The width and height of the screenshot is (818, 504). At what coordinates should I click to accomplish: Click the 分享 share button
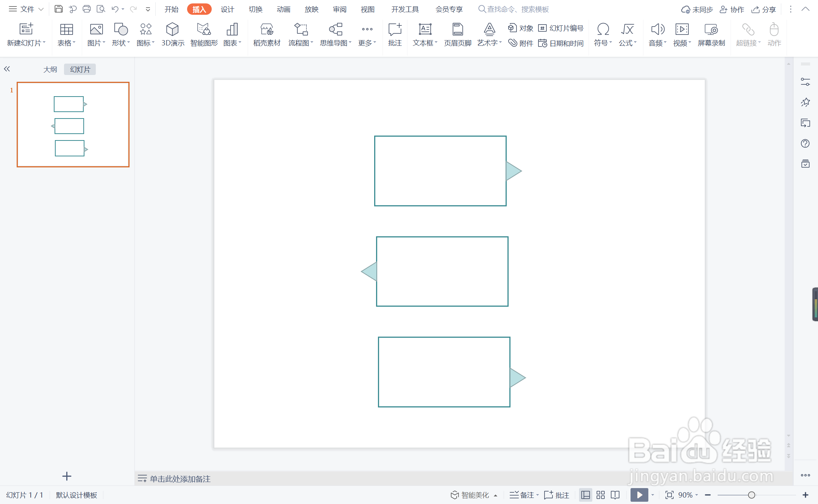[x=764, y=9]
